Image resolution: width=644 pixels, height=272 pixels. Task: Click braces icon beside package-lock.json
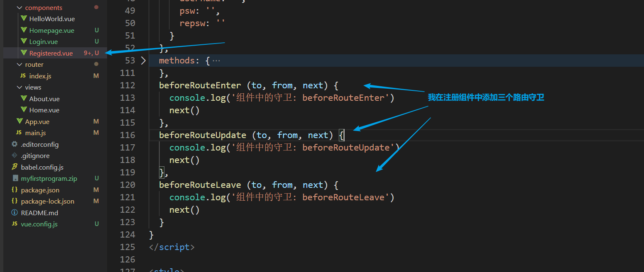15,201
